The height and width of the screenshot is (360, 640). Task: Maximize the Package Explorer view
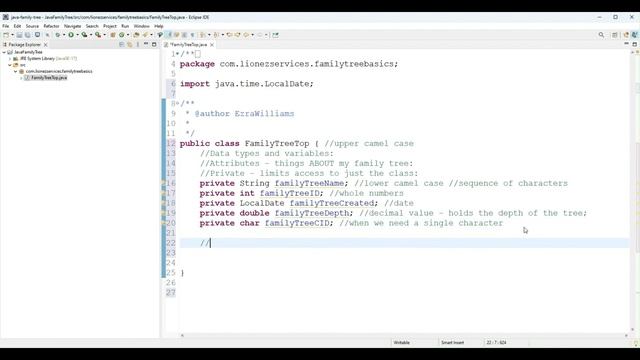coord(154,44)
